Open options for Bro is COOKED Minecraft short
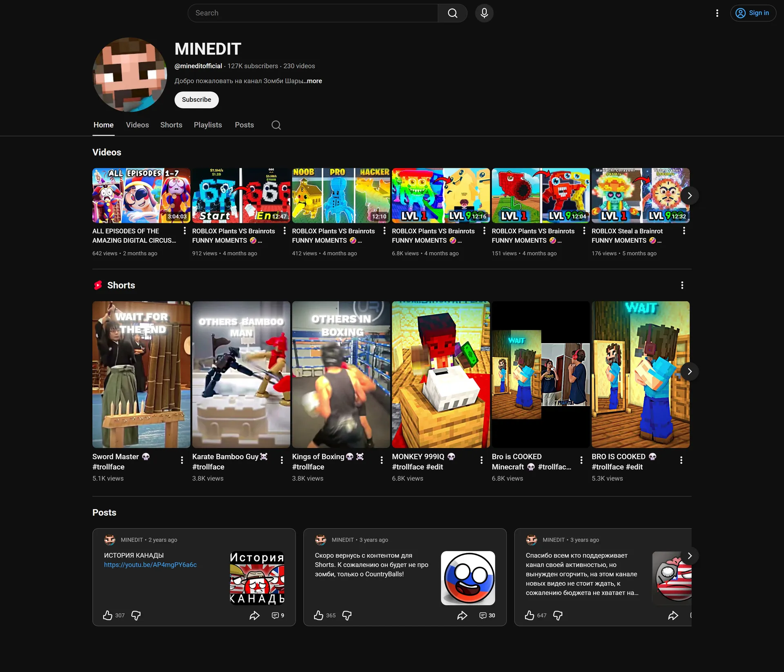This screenshot has height=672, width=784. click(581, 461)
